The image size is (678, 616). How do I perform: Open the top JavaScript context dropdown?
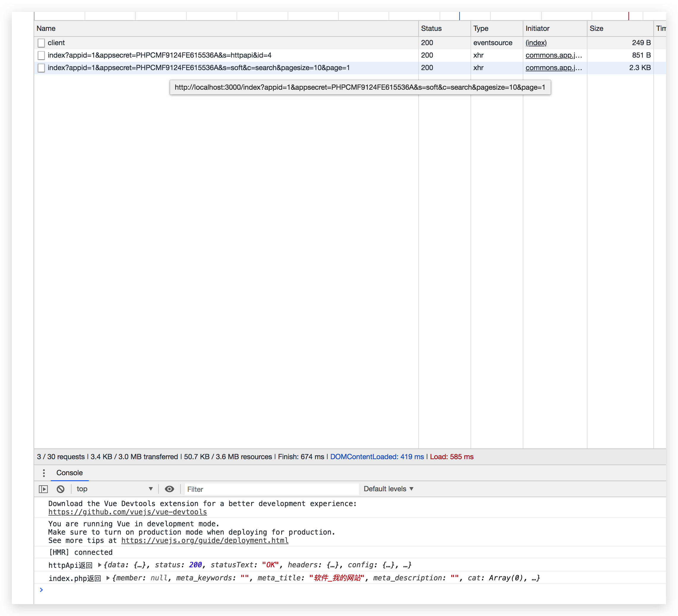(x=115, y=489)
